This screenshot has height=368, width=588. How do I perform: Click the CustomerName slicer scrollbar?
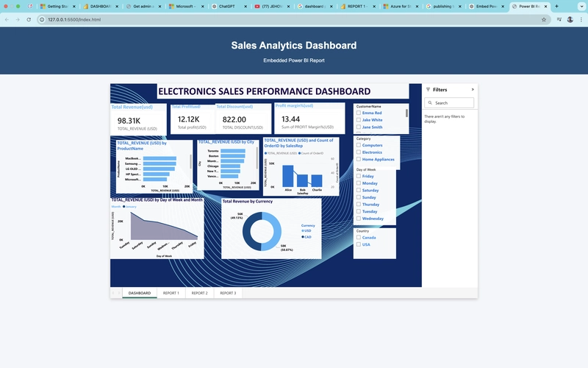click(x=406, y=113)
